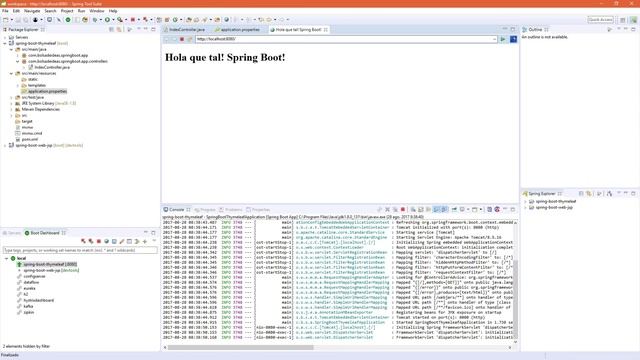Select eureka in Boot Dashboard
Viewport: 640px width, 360px height.
[29, 288]
